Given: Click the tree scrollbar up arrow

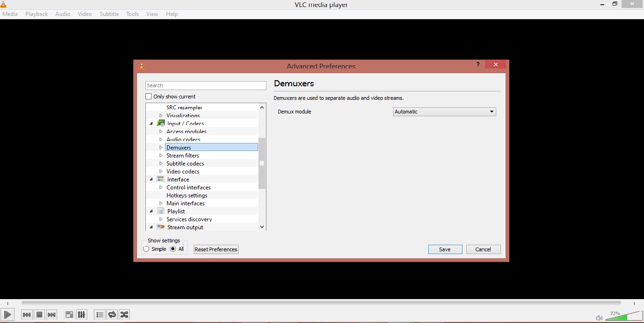Looking at the screenshot, I should click(x=262, y=107).
